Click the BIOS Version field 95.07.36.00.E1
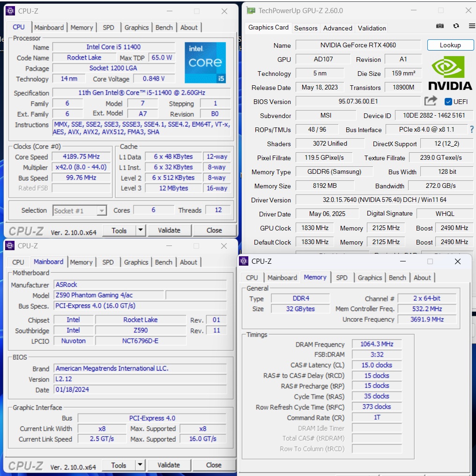Image resolution: width=476 pixels, height=476 pixels. pos(358,101)
